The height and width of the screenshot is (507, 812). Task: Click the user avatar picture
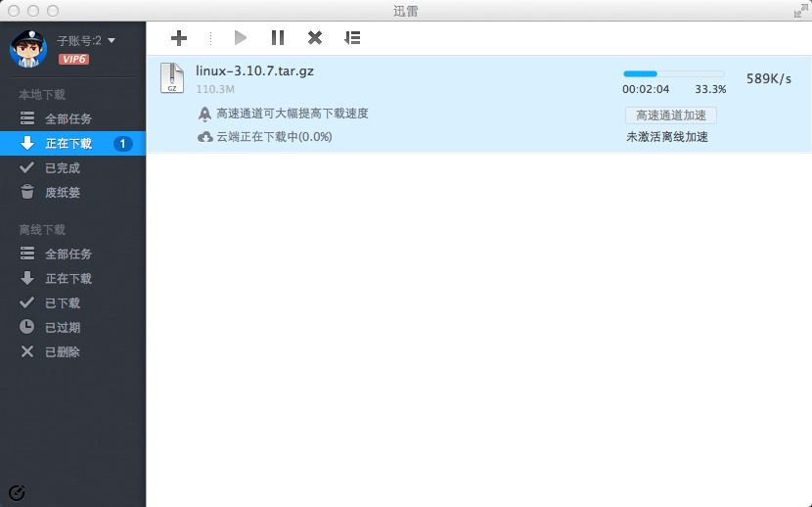coord(28,49)
